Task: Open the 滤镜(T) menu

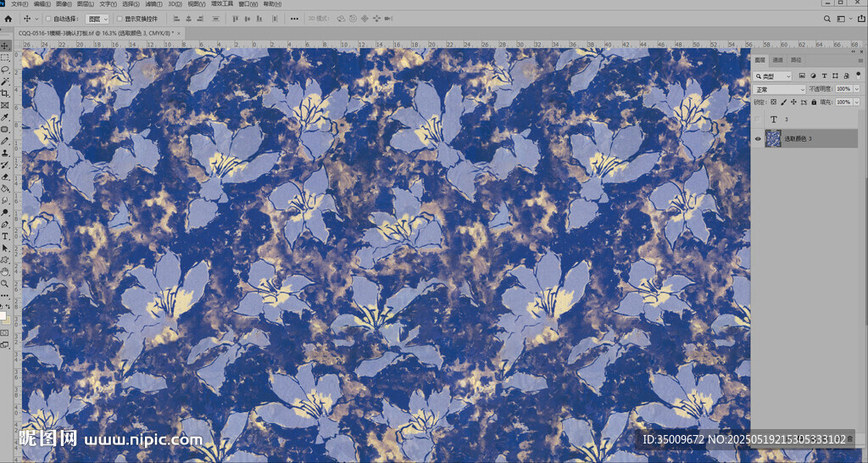Action: pyautogui.click(x=153, y=4)
